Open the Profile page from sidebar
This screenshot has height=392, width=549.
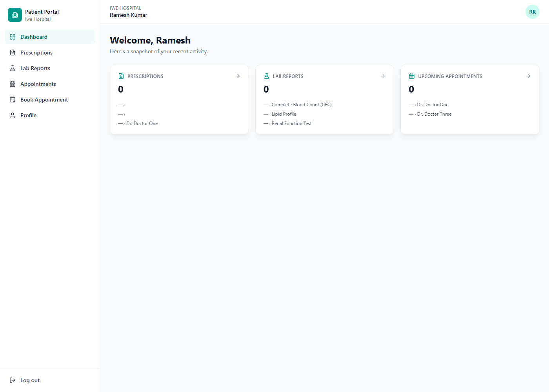[x=50, y=115]
